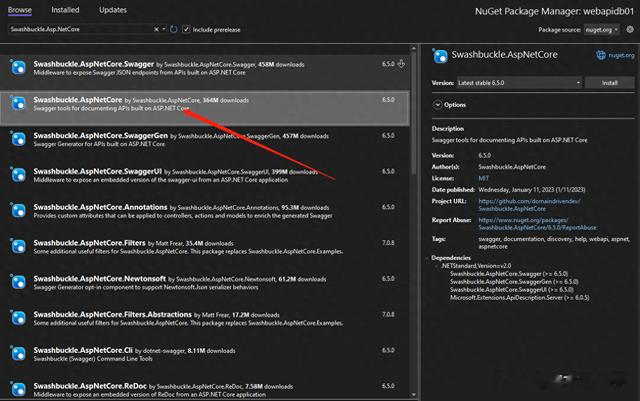Select the Swashbuckle.AspNetCore package title
The width and height of the screenshot is (640, 401).
click(x=78, y=100)
